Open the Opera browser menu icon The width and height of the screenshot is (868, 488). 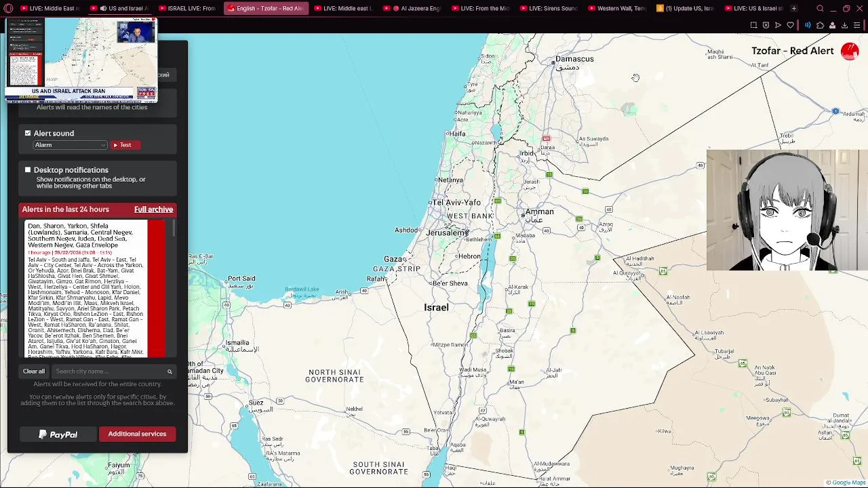click(8, 8)
